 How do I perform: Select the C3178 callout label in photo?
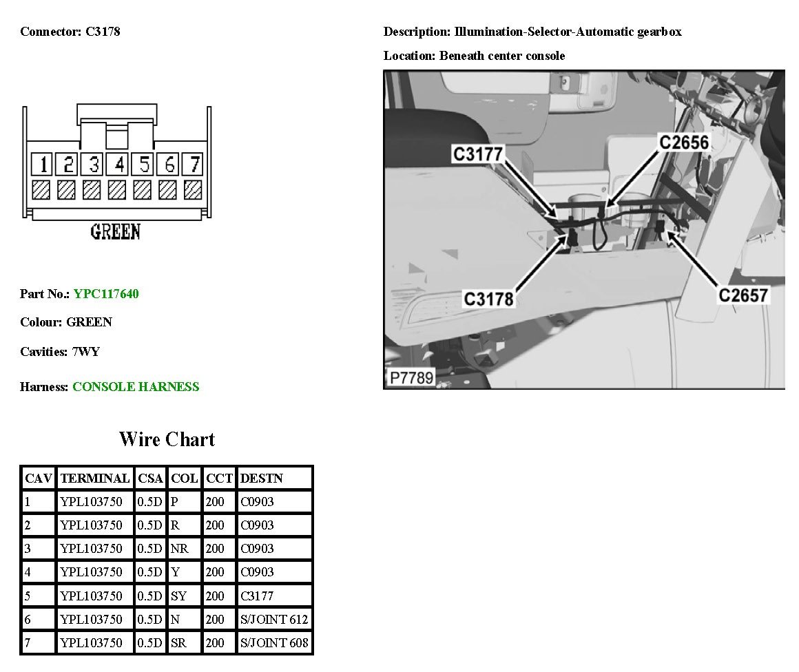pos(488,299)
